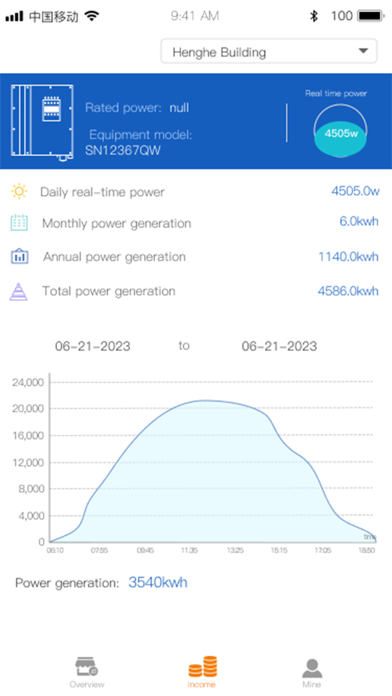
Task: Tap the real time power 4505w gauge
Action: tap(340, 131)
